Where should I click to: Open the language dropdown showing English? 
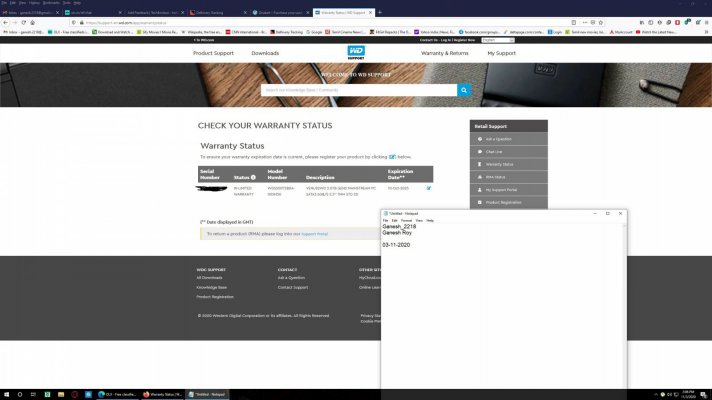click(x=498, y=40)
